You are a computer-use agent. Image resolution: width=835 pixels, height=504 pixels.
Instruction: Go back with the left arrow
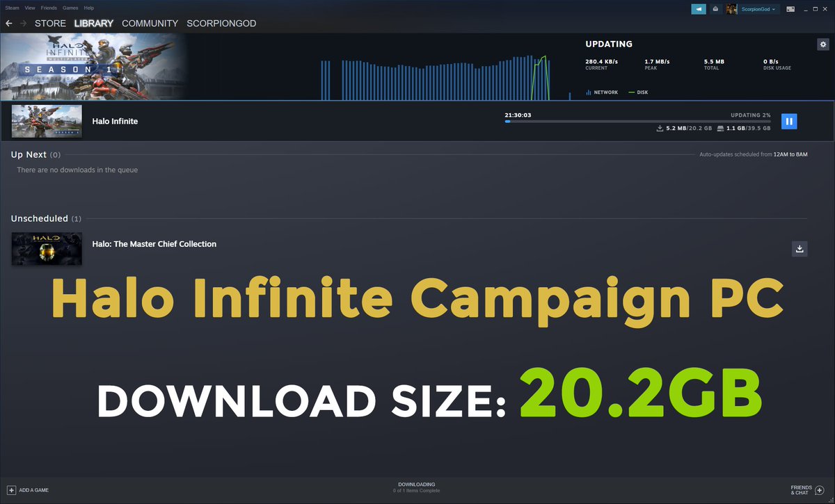[9, 24]
